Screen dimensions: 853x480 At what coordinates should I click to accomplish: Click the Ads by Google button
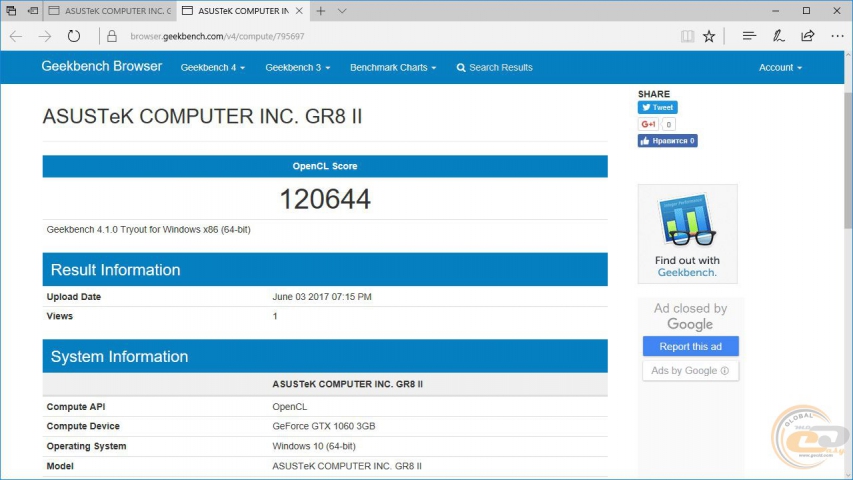point(690,371)
